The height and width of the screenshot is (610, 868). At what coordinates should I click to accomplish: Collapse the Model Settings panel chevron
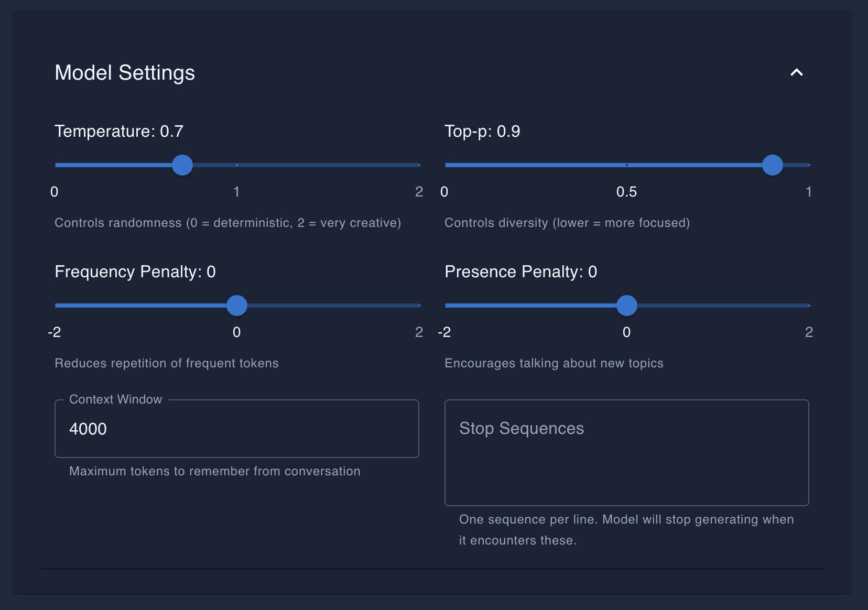coord(796,72)
